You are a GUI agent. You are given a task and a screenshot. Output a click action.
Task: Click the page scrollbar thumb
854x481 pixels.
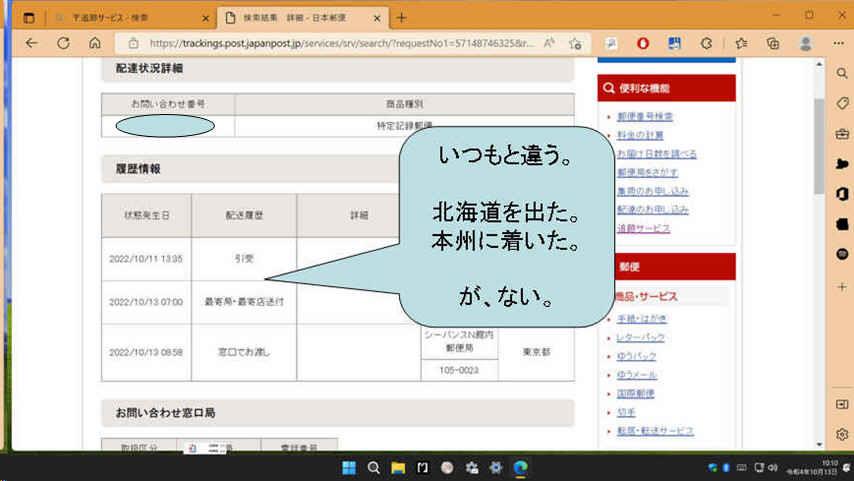pos(819,146)
